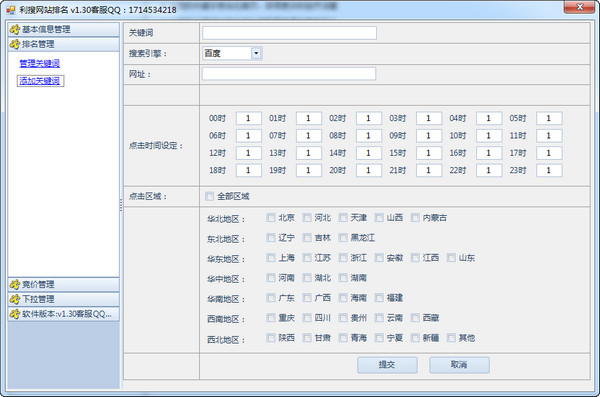
Task: Check the 广东 region
Action: point(271,297)
